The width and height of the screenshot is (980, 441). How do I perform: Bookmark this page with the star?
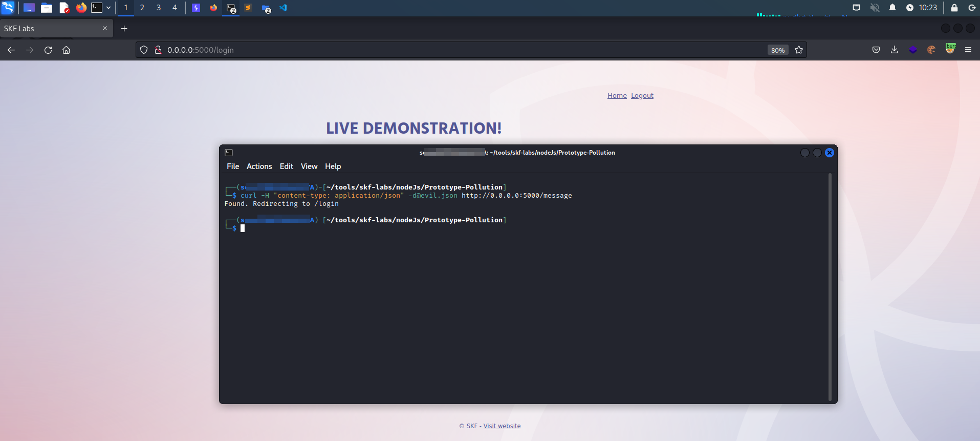coord(799,50)
